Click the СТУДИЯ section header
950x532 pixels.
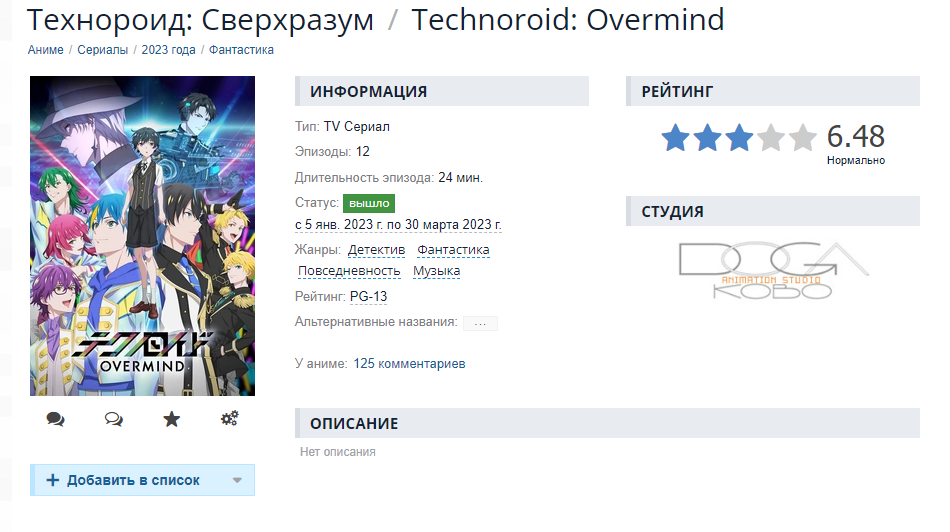pyautogui.click(x=772, y=211)
